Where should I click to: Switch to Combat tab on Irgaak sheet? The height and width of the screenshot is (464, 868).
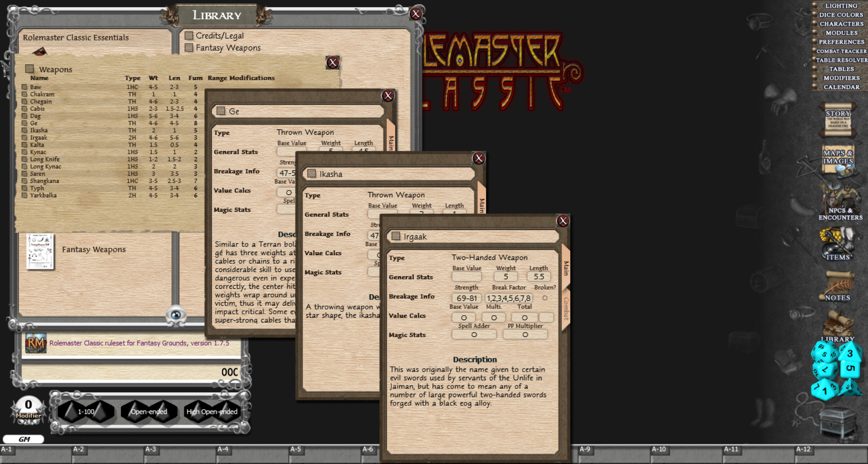point(566,309)
